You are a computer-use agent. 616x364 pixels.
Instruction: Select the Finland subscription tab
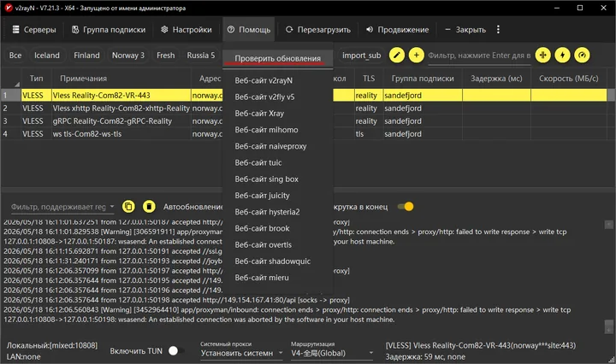pos(86,56)
